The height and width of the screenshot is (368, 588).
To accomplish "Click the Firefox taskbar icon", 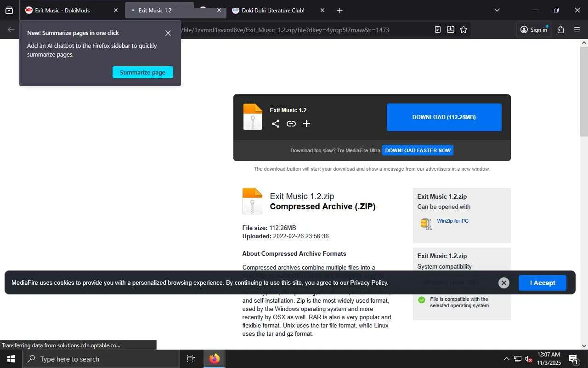I will point(215,359).
